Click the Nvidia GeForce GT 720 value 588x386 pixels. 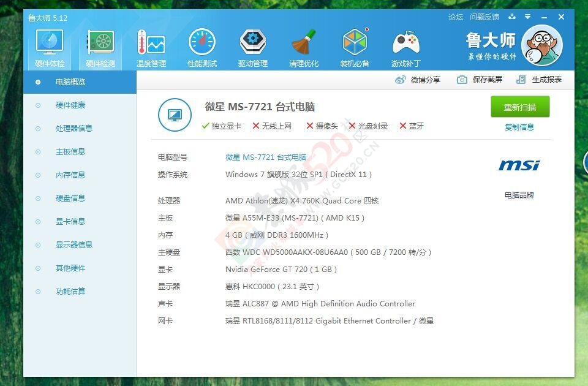[x=281, y=270]
